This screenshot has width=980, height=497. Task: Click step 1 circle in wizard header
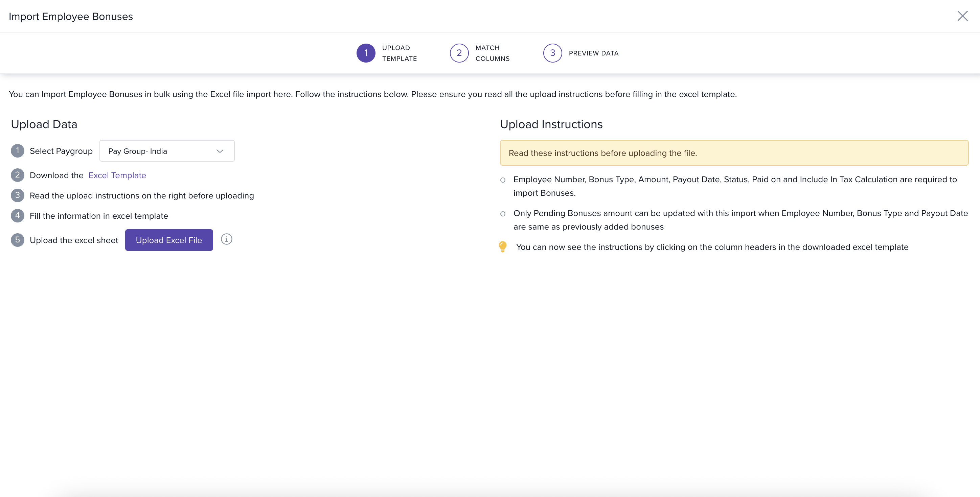(366, 53)
